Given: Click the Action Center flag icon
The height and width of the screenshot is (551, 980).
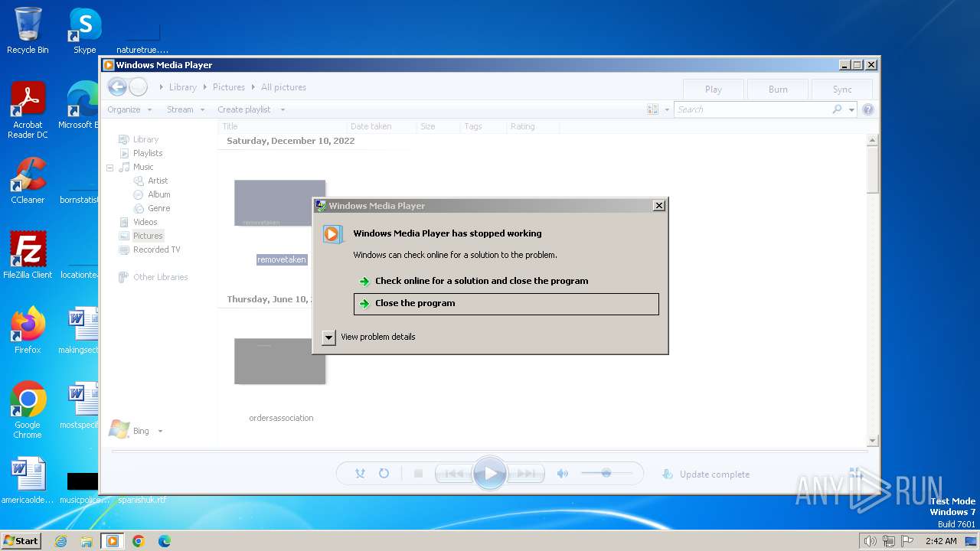Looking at the screenshot, I should pyautogui.click(x=907, y=541).
